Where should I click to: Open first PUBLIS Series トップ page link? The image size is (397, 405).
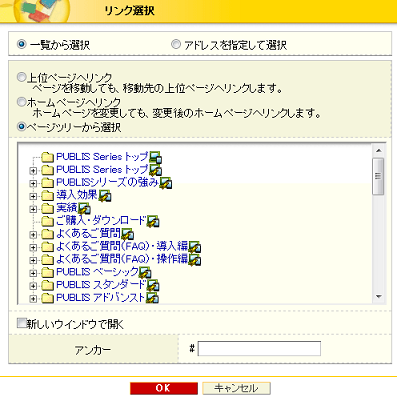click(102, 157)
